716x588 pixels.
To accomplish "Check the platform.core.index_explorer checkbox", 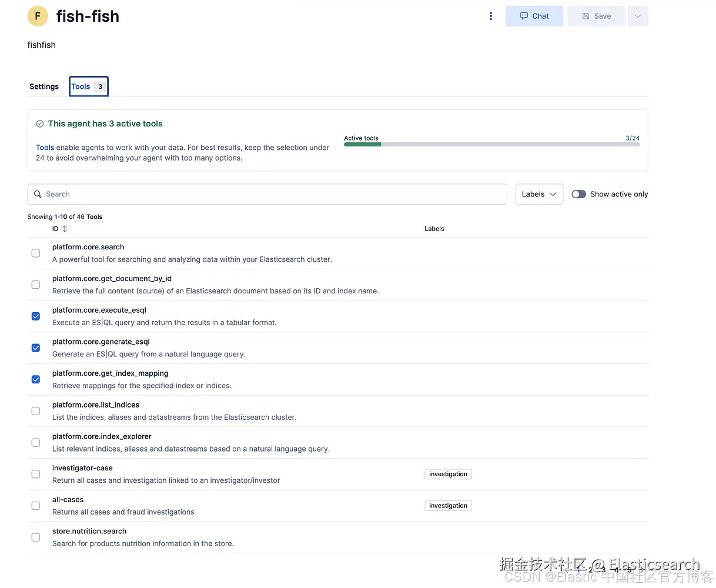I will (x=36, y=443).
